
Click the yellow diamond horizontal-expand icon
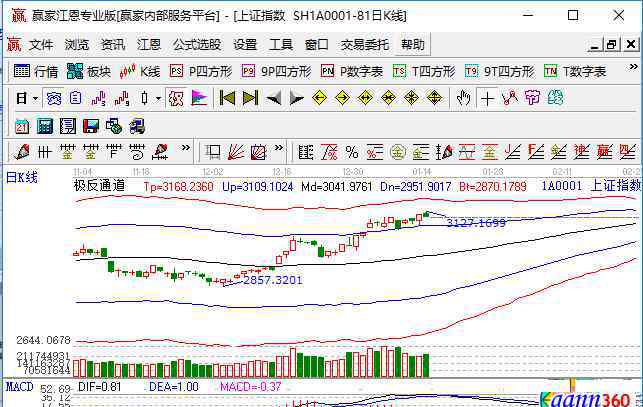365,98
